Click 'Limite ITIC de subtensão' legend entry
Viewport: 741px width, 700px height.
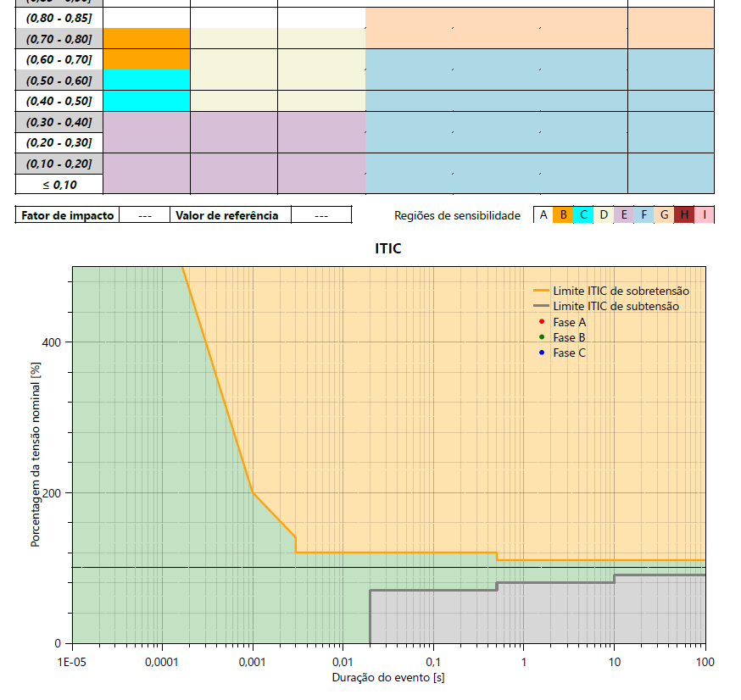click(606, 306)
